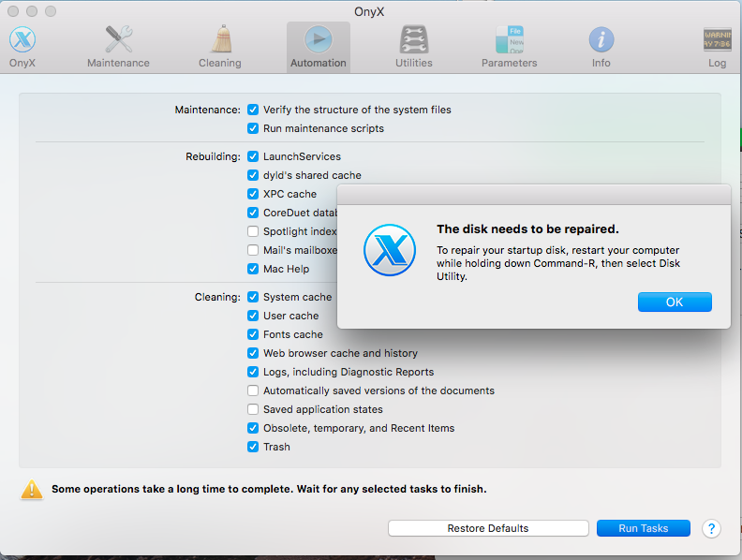
Task: Uncheck Web browser cache and history
Action: pos(253,353)
